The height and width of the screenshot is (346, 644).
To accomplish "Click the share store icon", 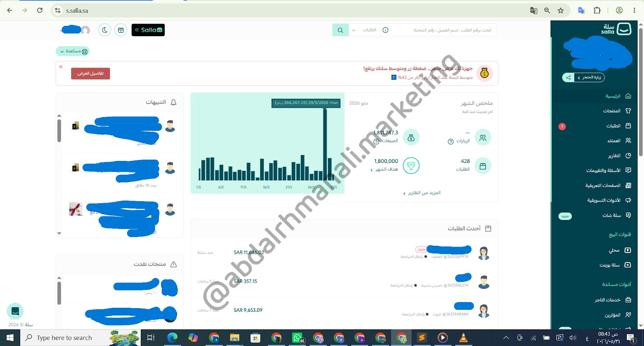I will click(568, 77).
